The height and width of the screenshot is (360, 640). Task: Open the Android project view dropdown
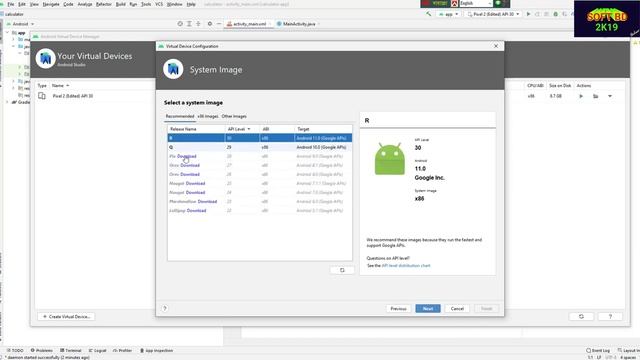20,24
